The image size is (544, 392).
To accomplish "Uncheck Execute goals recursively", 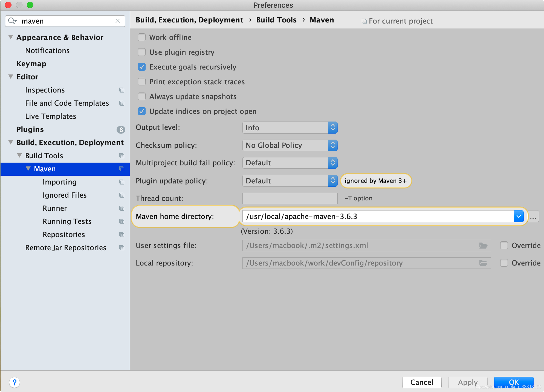I will tap(142, 67).
